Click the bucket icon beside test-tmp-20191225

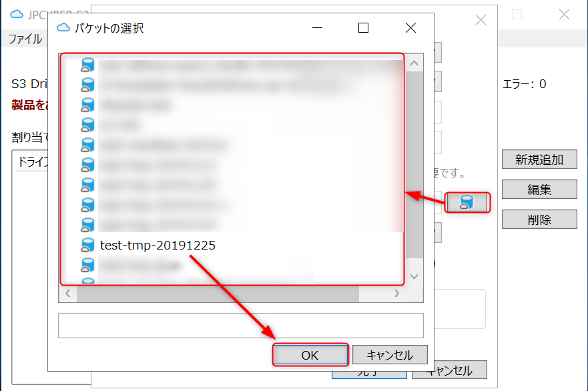[x=87, y=245]
